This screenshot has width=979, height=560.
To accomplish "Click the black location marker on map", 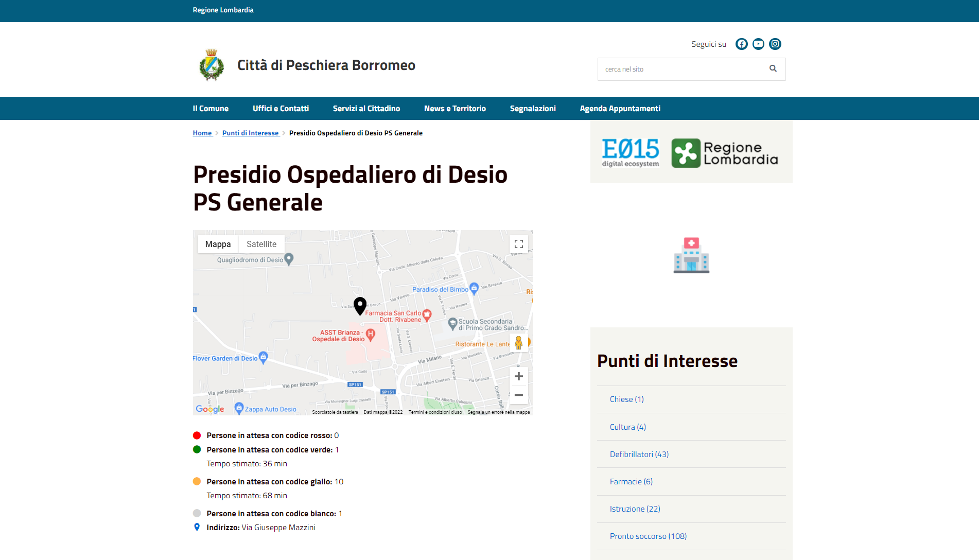I will [x=360, y=305].
